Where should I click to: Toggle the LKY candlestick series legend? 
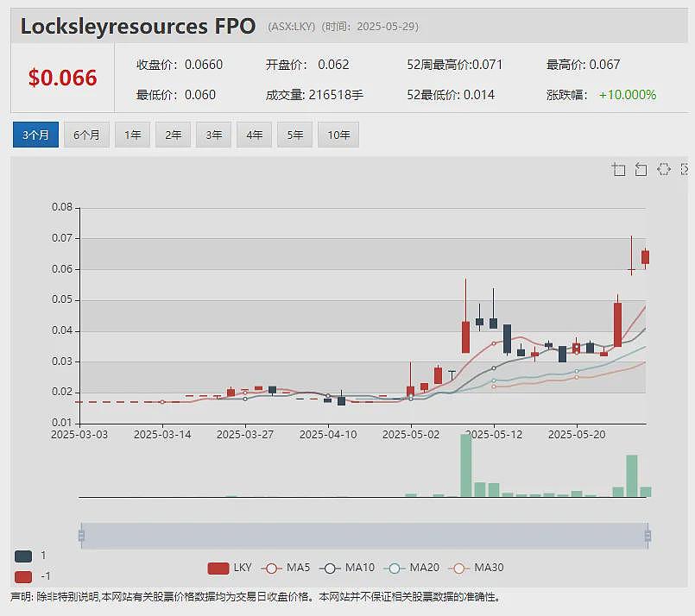(x=229, y=568)
